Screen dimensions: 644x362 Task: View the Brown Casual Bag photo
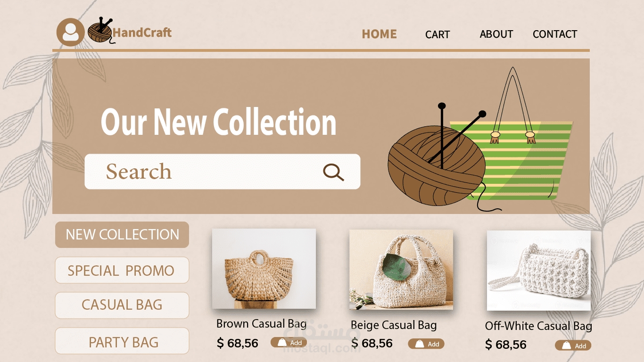tap(264, 269)
